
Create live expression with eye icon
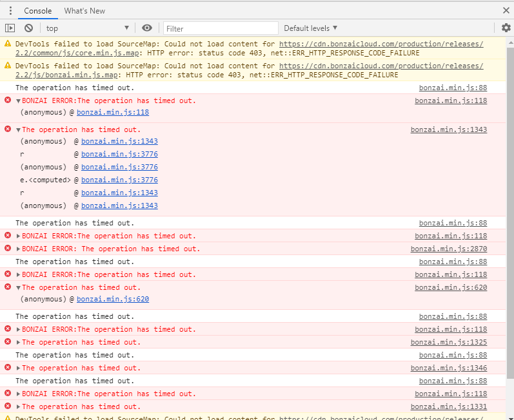[x=147, y=28]
